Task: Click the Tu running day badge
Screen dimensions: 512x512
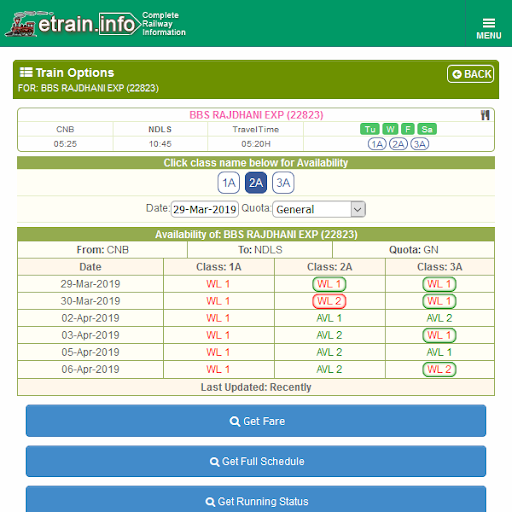Action: pyautogui.click(x=370, y=129)
